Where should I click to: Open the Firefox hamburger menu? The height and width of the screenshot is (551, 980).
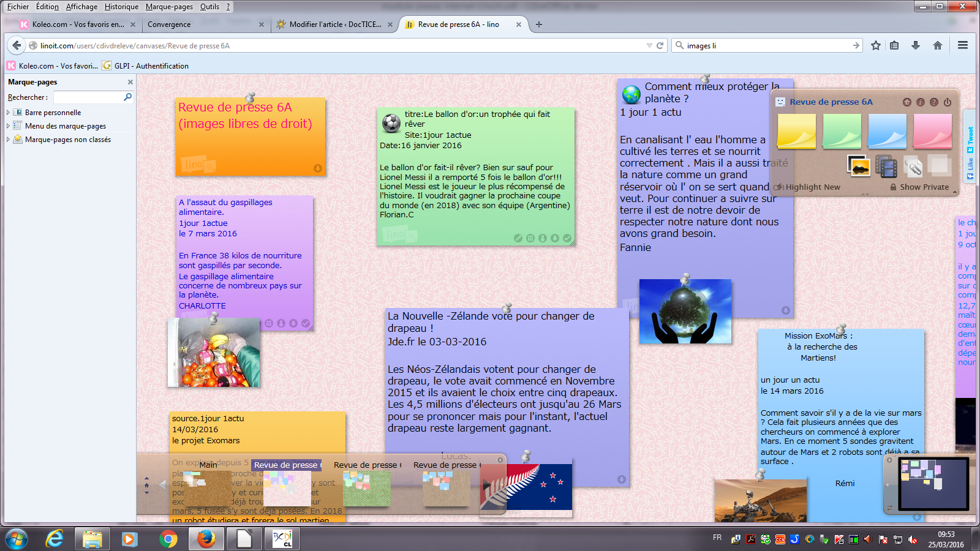[963, 45]
